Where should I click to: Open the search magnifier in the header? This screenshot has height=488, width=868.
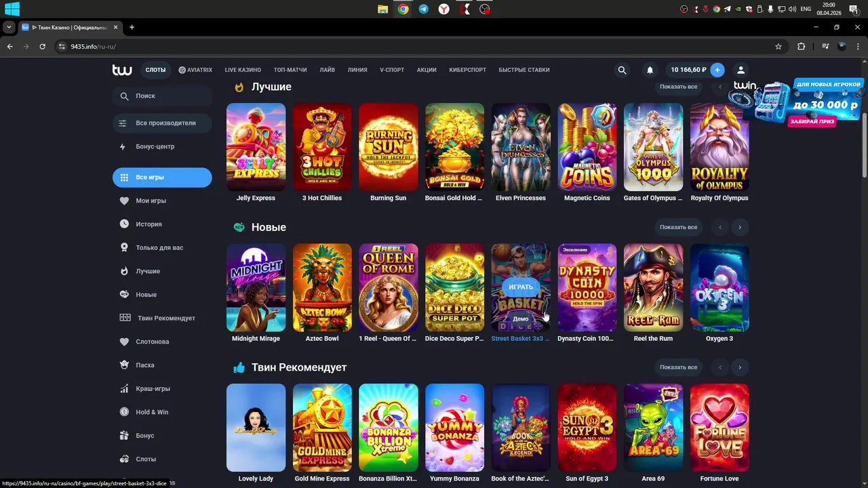coord(622,70)
